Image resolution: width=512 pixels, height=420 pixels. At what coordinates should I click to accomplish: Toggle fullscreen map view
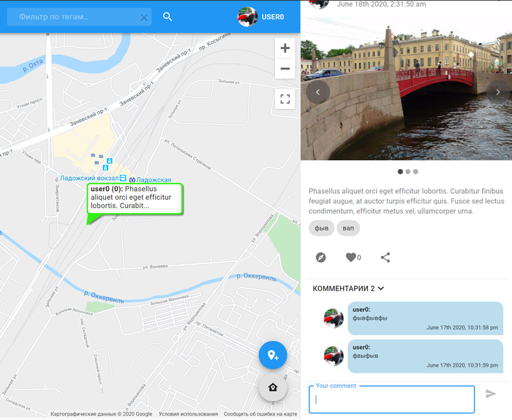tap(285, 100)
